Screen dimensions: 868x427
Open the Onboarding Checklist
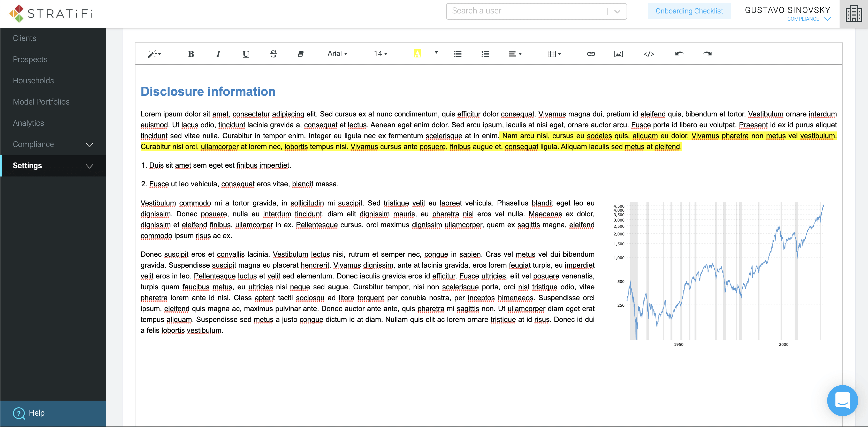tap(689, 11)
